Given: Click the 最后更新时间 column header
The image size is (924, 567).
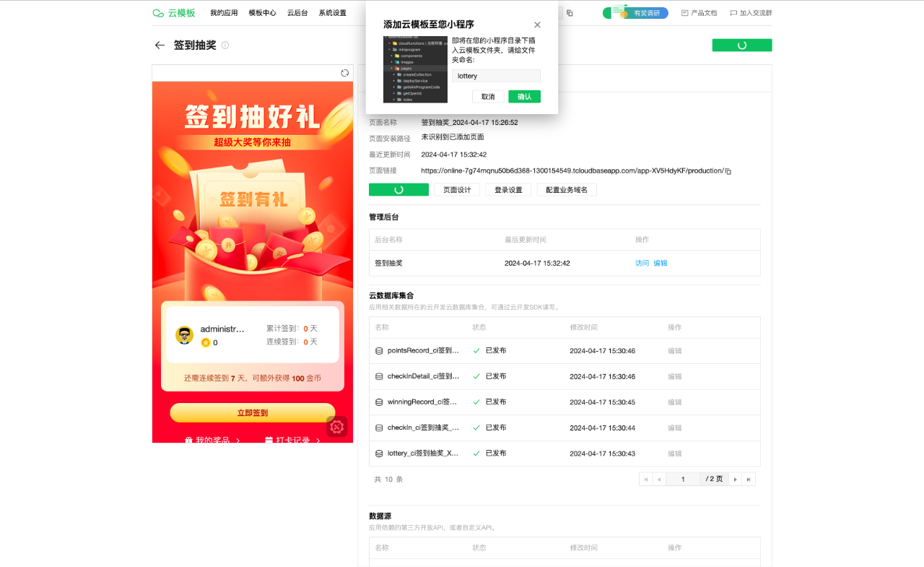Looking at the screenshot, I should click(x=526, y=240).
